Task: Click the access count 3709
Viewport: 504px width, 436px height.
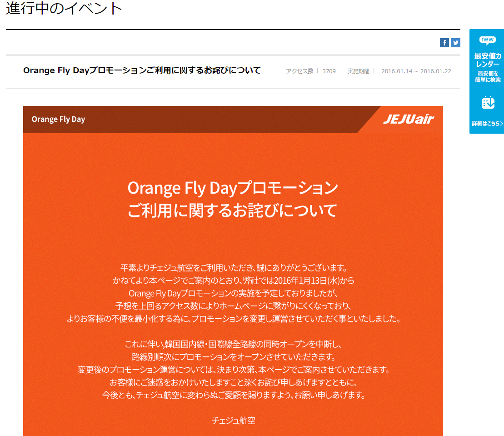Action: (329, 71)
